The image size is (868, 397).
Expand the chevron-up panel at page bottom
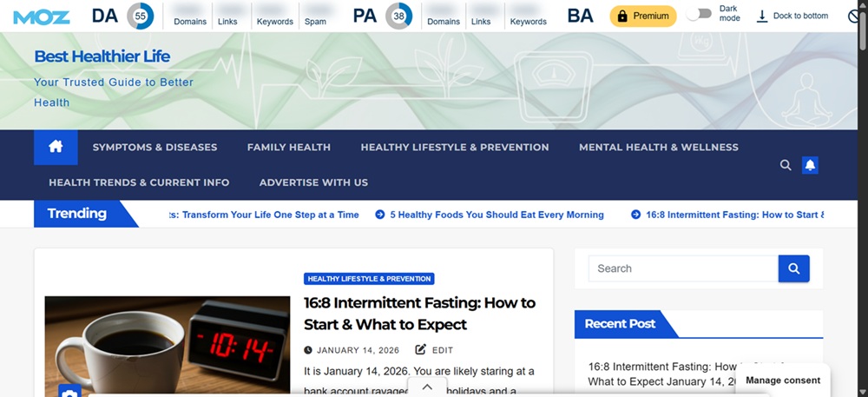click(x=427, y=387)
